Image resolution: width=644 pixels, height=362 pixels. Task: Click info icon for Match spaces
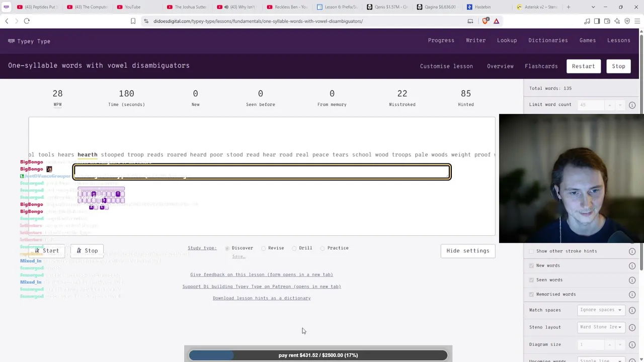[632, 310]
